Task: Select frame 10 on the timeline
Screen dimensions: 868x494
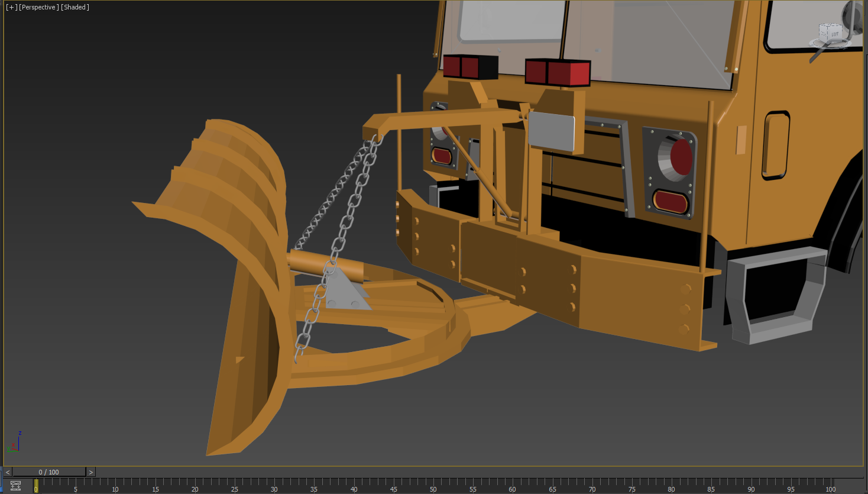Action: (115, 486)
